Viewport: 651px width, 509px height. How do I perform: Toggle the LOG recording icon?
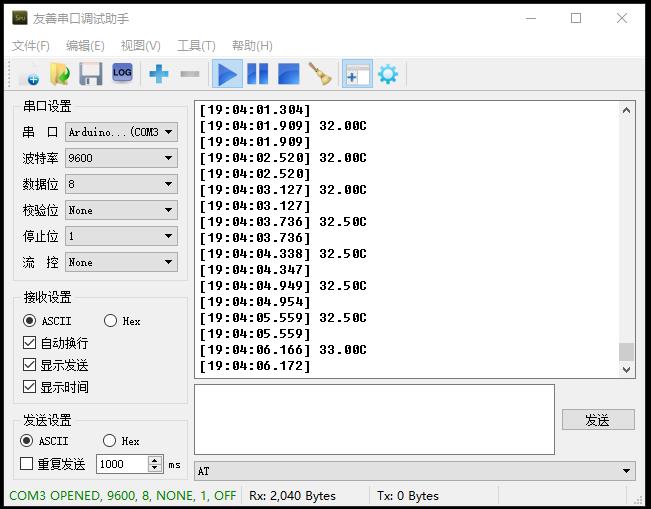click(x=122, y=73)
